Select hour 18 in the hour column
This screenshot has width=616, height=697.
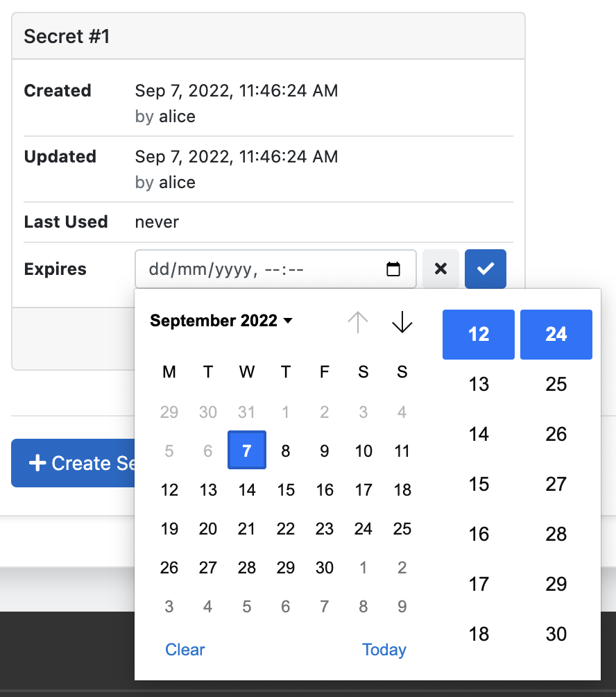(479, 635)
